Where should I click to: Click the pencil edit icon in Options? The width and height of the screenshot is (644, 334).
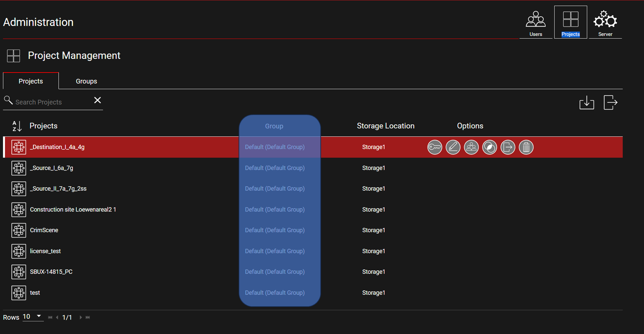(x=453, y=147)
